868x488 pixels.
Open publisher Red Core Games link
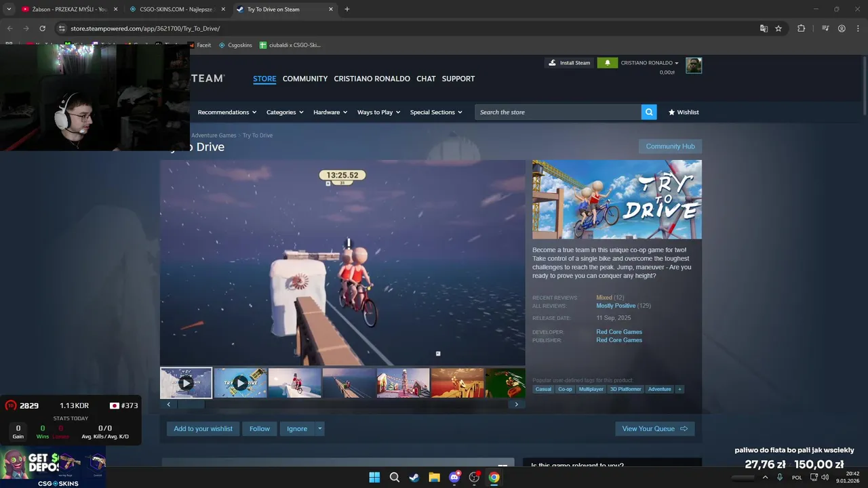619,340
